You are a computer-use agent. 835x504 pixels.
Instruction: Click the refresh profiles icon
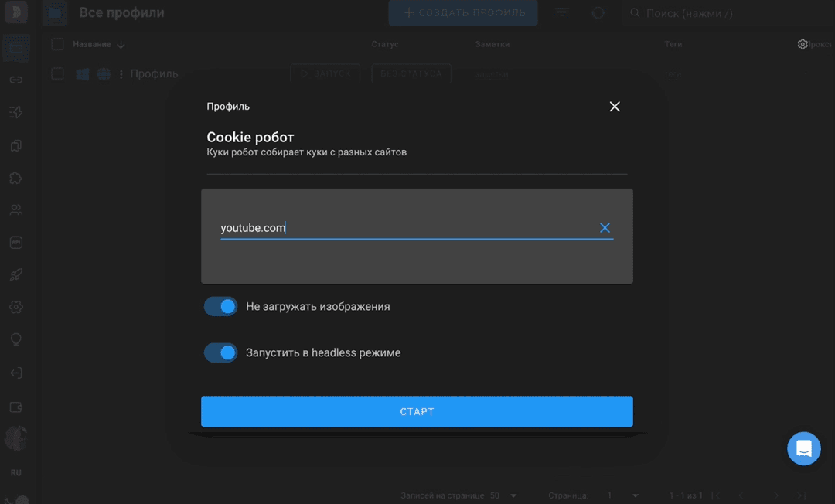click(x=598, y=13)
